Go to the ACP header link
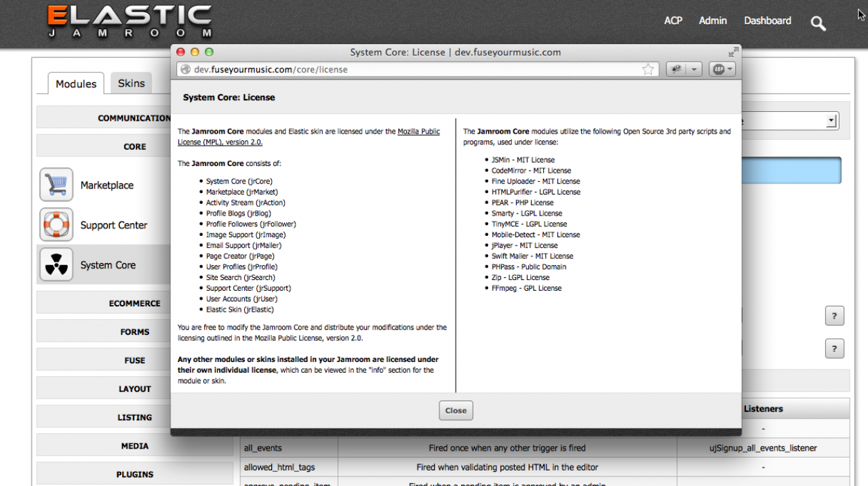868x486 pixels. tap(673, 21)
